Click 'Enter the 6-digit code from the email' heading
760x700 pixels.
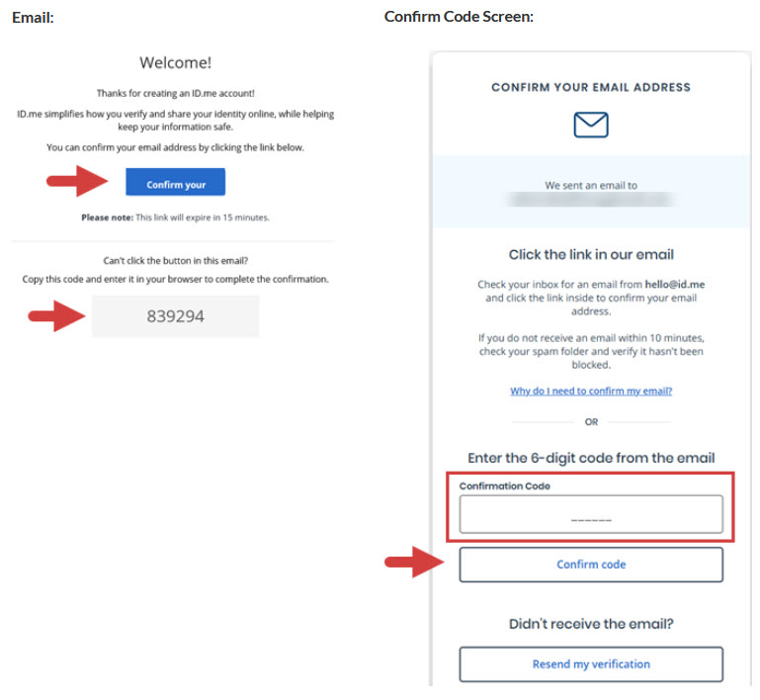[591, 458]
